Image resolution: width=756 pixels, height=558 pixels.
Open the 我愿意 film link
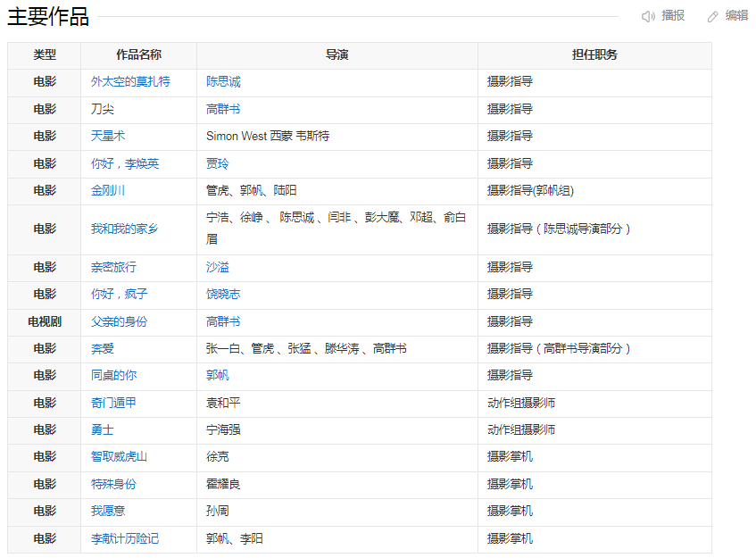[x=108, y=511]
